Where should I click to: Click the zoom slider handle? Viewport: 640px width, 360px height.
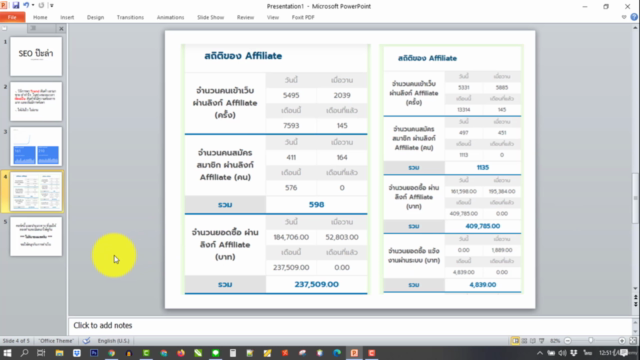point(591,341)
